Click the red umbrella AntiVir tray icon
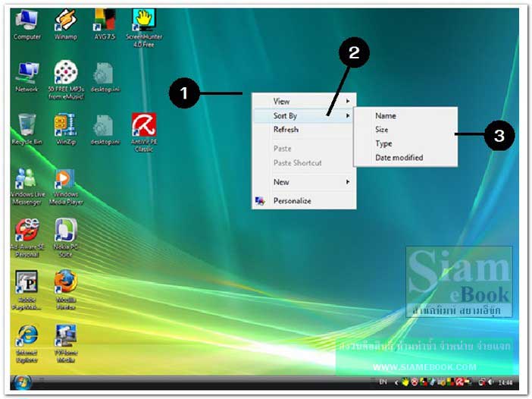 (460, 382)
